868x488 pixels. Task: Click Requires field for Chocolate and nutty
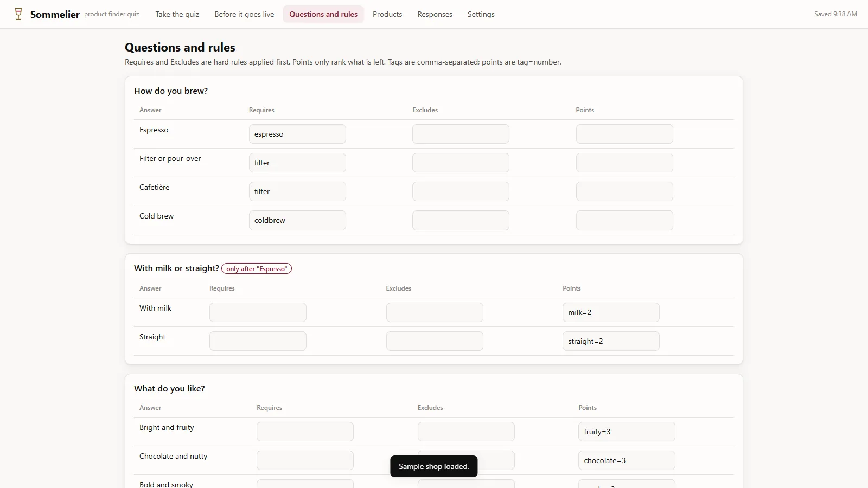click(x=305, y=460)
